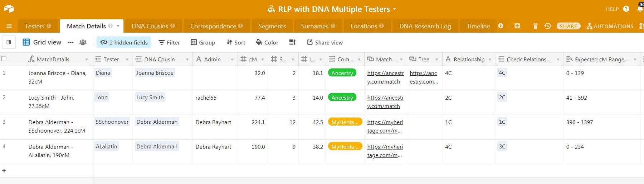The image size is (644, 184).
Task: Expand the base title dropdown arrow
Action: tap(395, 9)
